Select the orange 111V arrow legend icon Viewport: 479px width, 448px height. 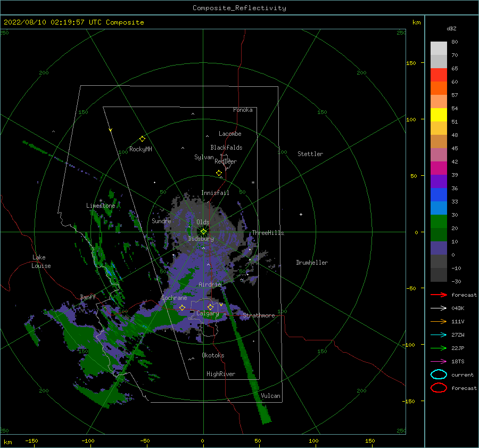[x=439, y=321]
